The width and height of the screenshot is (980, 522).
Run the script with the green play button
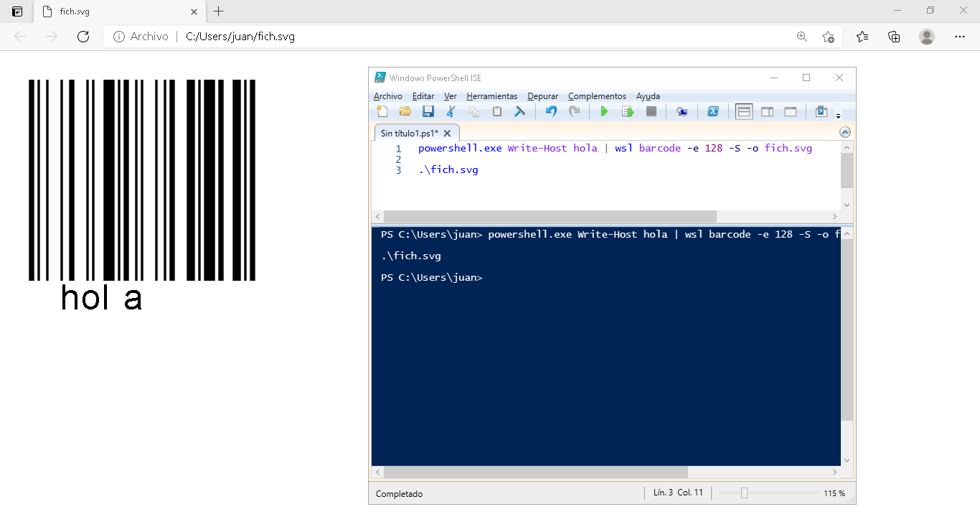pos(604,111)
